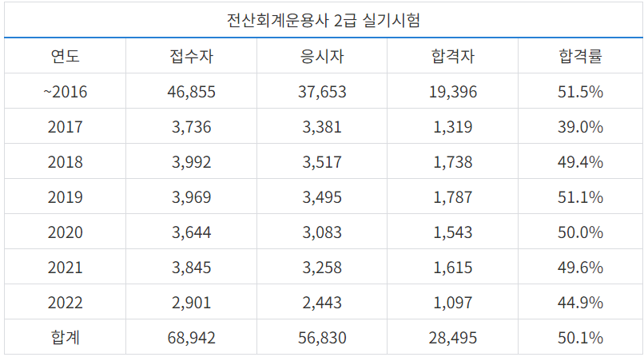Click the 1,543 passers cell
Screen dimensions: 644x357
coord(452,232)
